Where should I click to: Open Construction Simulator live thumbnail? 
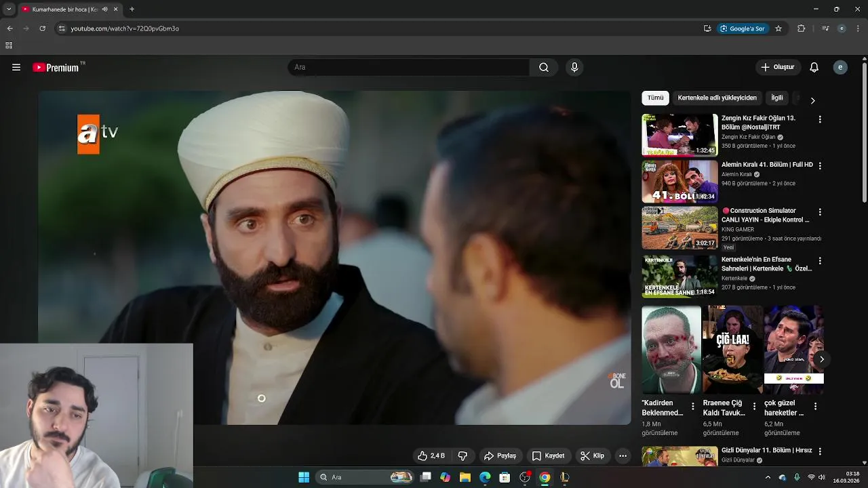(x=679, y=228)
